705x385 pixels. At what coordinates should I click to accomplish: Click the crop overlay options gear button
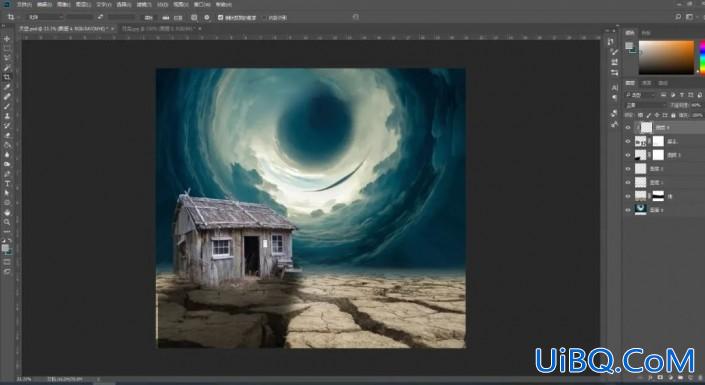pyautogui.click(x=207, y=18)
